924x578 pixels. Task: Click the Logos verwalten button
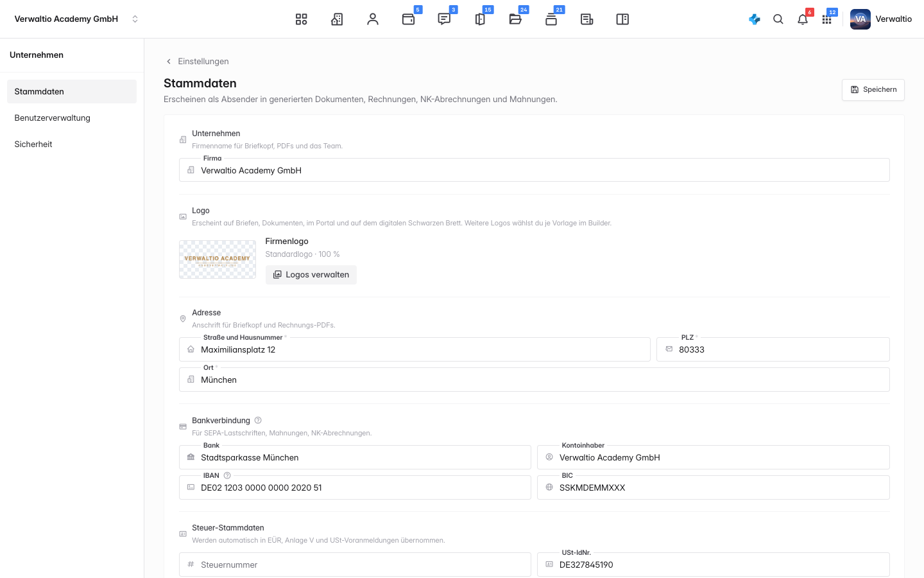click(x=311, y=275)
